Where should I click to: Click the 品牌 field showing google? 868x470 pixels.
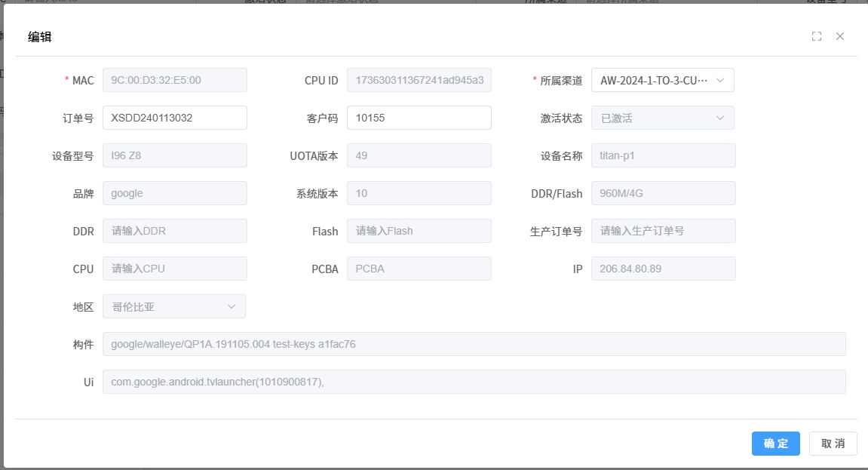point(174,193)
